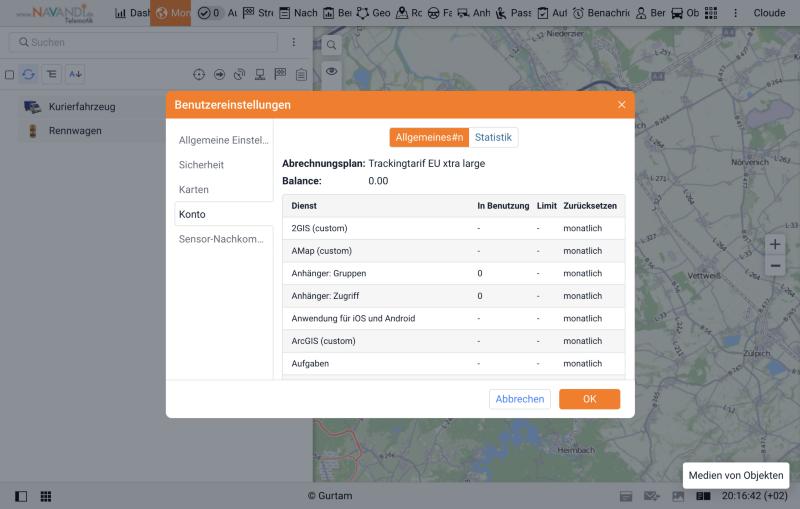The image size is (800, 509).
Task: Confirm with the OK button
Action: click(589, 399)
